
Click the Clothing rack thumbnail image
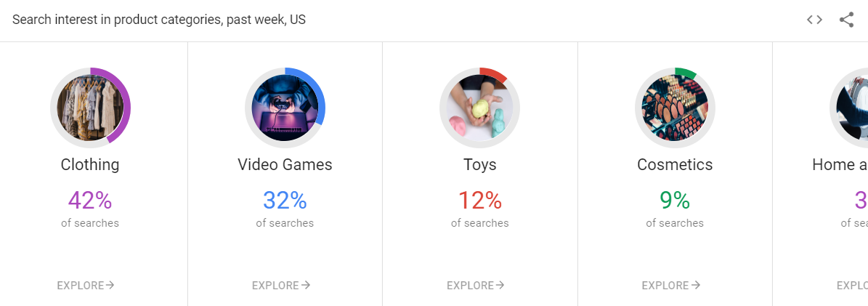pos(90,108)
